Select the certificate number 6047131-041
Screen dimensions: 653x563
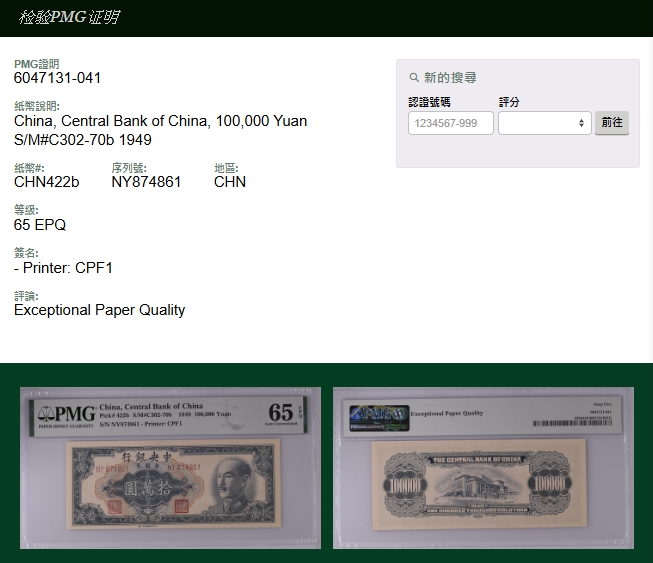tap(57, 78)
